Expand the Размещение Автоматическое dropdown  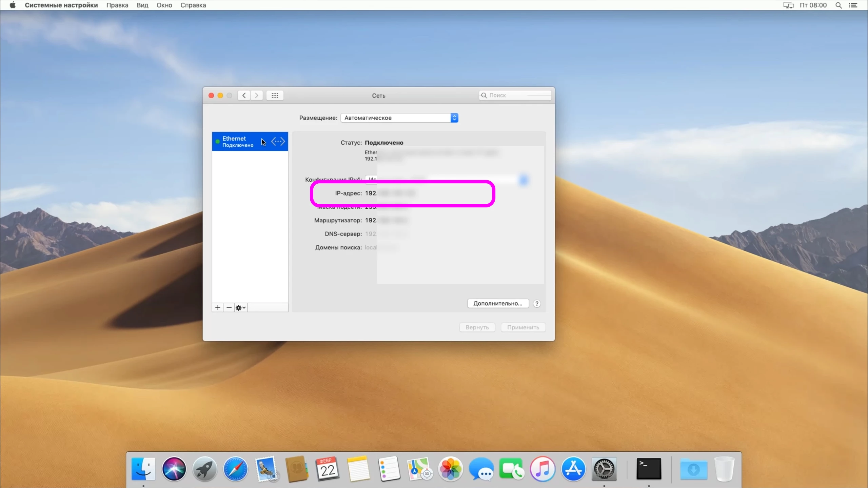click(x=454, y=118)
